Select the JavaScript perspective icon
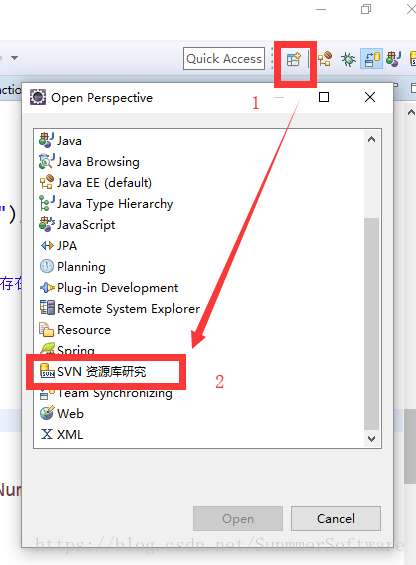 point(47,224)
